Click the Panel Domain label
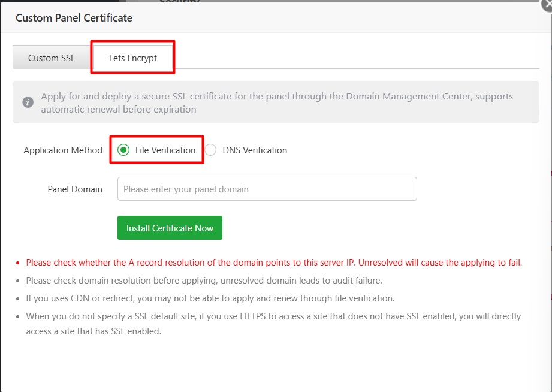Image resolution: width=552 pixels, height=392 pixels. [75, 189]
